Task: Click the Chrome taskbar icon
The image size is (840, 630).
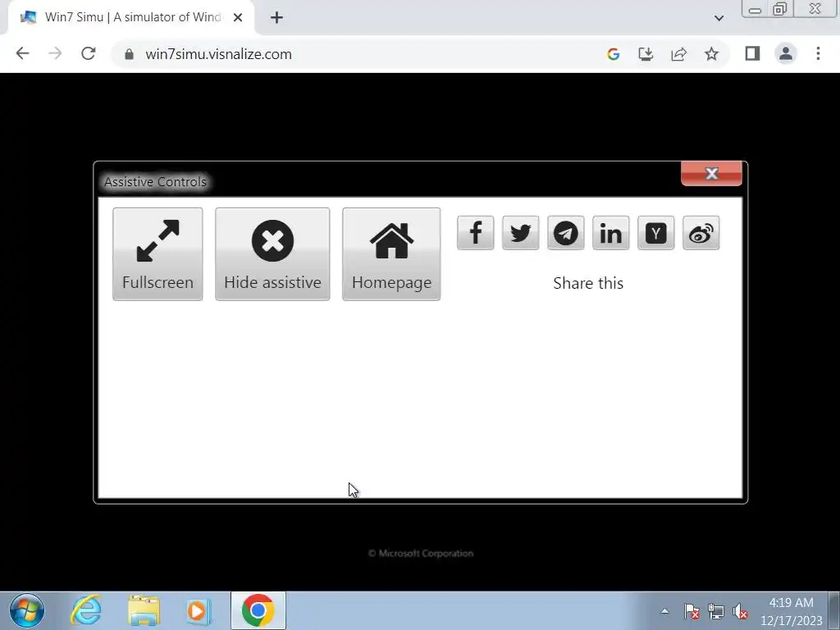Action: (x=258, y=610)
